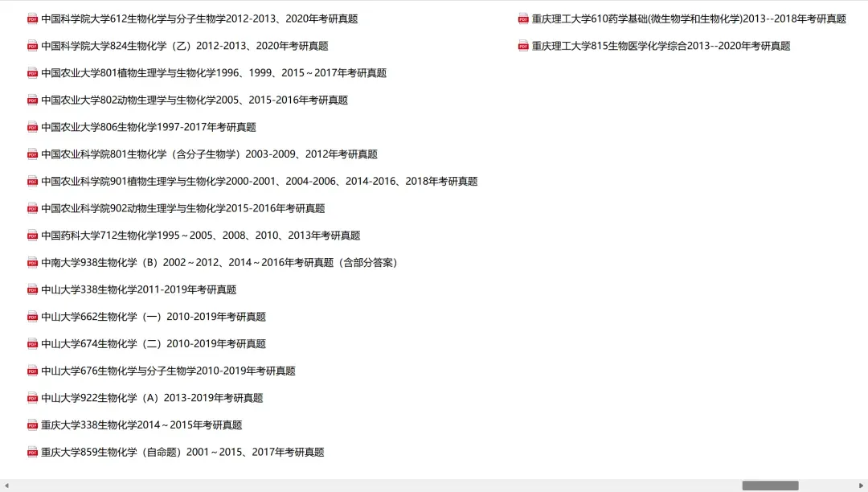Click PDF icon for 中国农业科学院902动物生理学
The image size is (868, 492).
coord(33,209)
